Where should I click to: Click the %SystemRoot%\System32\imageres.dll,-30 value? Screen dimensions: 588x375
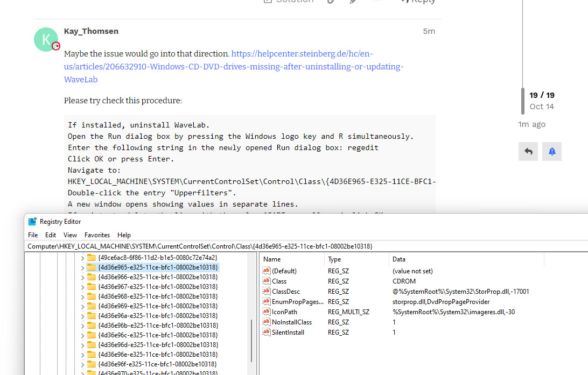pyautogui.click(x=454, y=312)
